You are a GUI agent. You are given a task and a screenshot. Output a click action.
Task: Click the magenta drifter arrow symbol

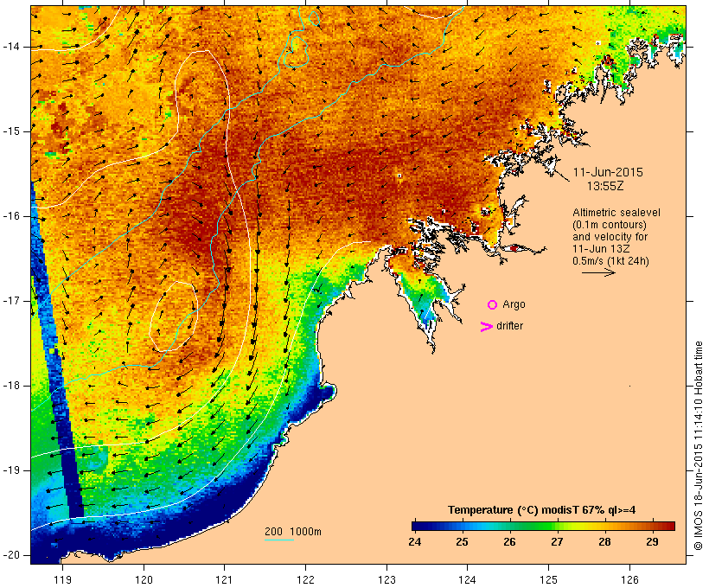pos(486,327)
